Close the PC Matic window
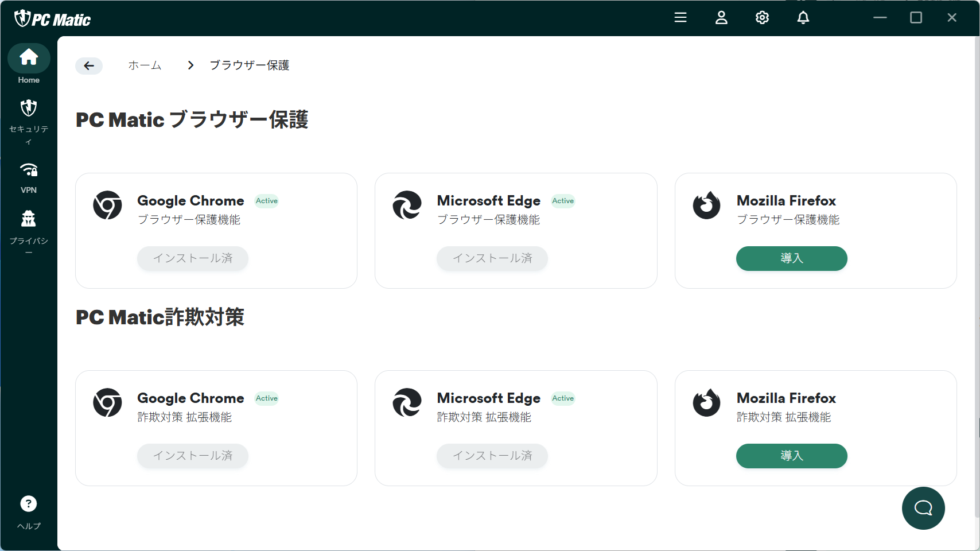The height and width of the screenshot is (551, 980). tap(952, 18)
